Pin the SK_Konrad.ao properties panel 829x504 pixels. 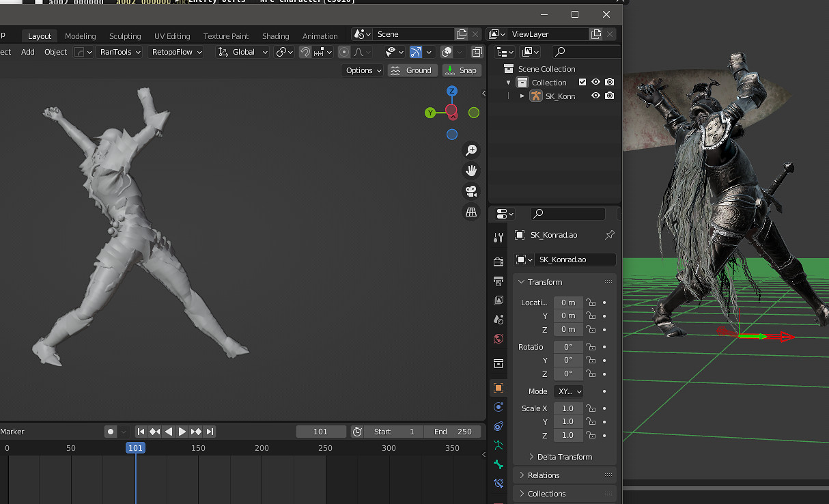point(609,235)
